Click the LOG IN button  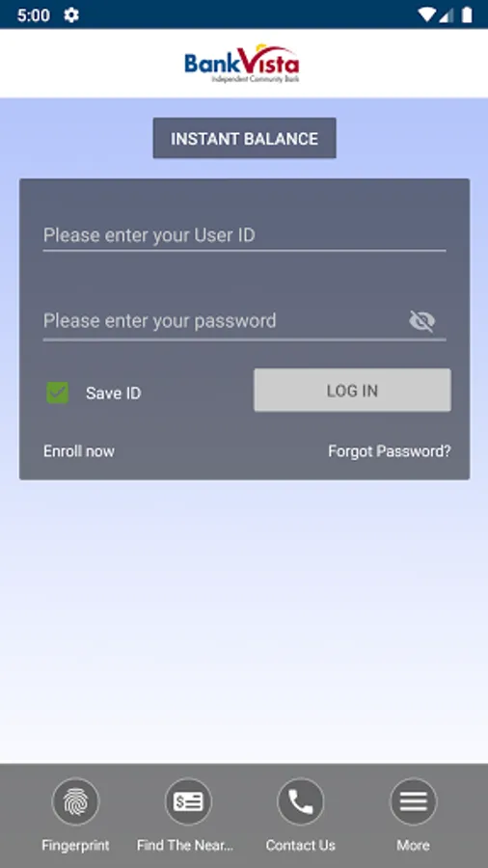(352, 391)
